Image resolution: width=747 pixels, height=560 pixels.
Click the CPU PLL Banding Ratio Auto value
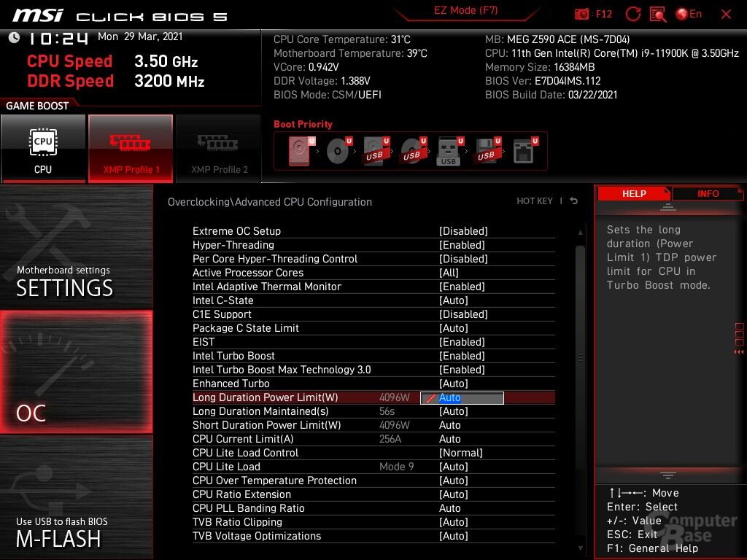tap(449, 508)
